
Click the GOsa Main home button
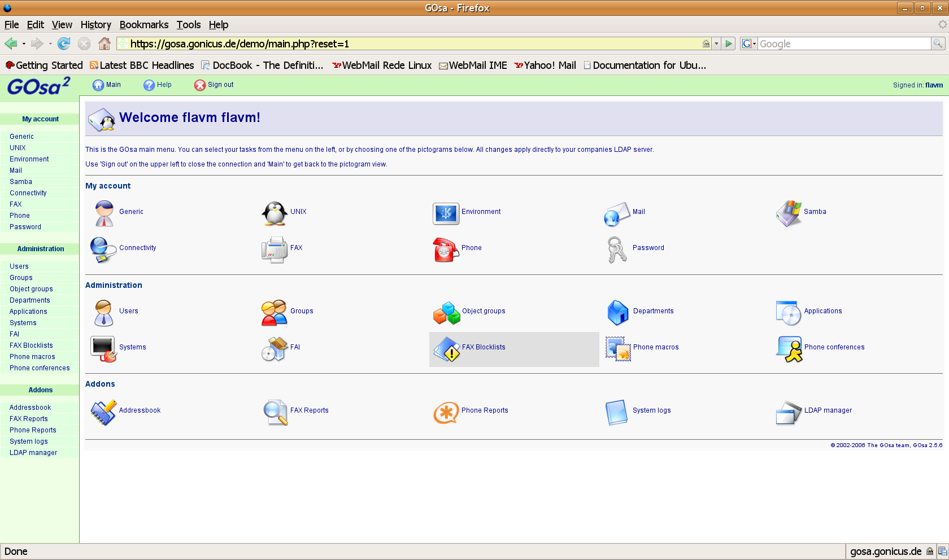coord(107,85)
